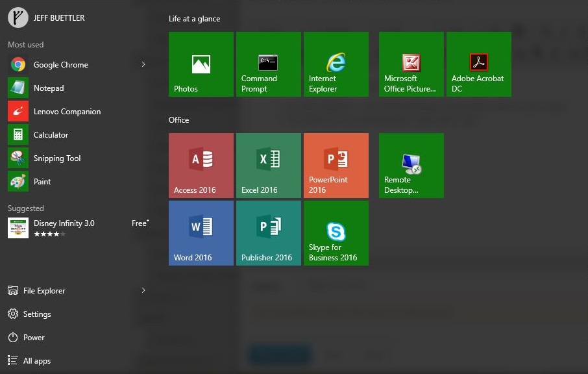Click the Suggested heading

(x=26, y=208)
